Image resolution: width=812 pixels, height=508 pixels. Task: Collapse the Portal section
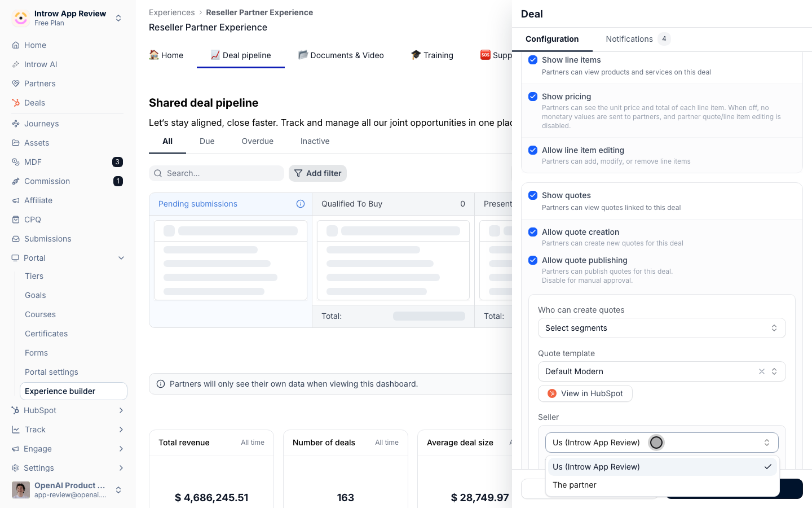(121, 258)
